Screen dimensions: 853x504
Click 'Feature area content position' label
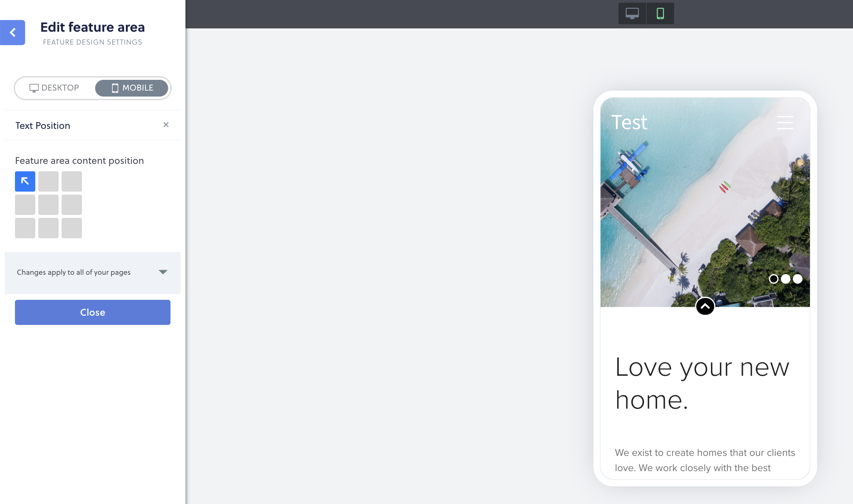pos(80,161)
